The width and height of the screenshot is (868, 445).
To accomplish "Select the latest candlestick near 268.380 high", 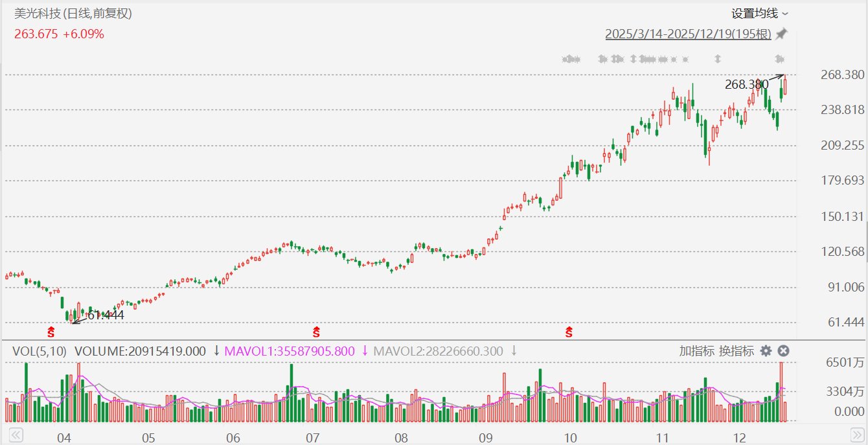I will (x=786, y=87).
